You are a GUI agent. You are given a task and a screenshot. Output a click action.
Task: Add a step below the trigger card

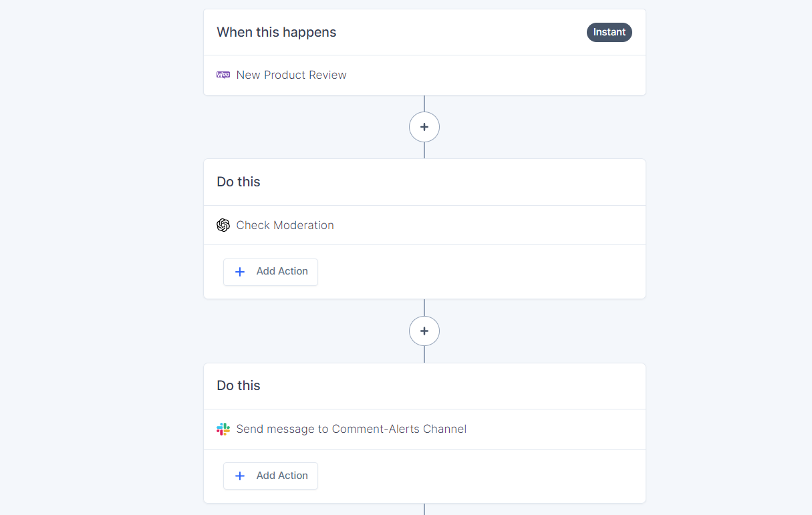[424, 127]
